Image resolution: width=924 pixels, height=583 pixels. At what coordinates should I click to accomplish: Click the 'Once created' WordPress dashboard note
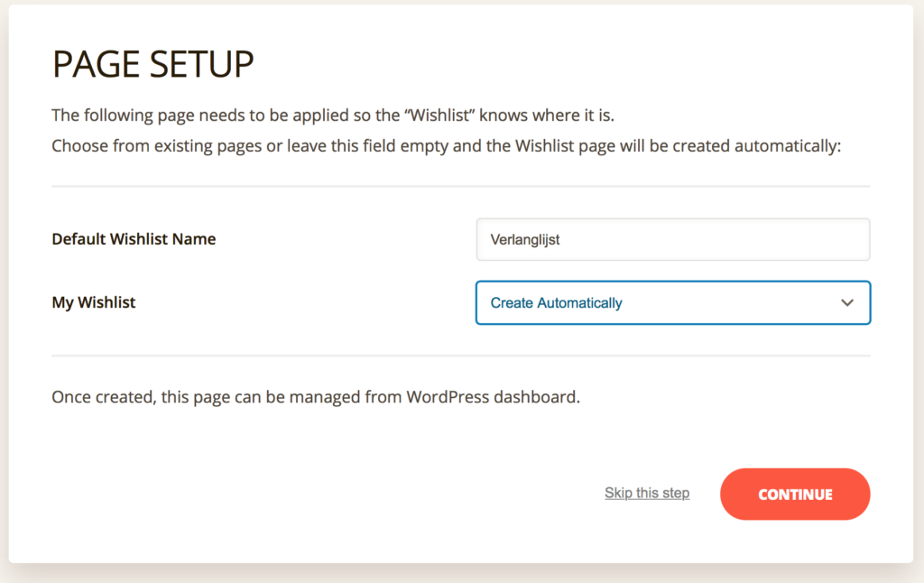click(316, 397)
